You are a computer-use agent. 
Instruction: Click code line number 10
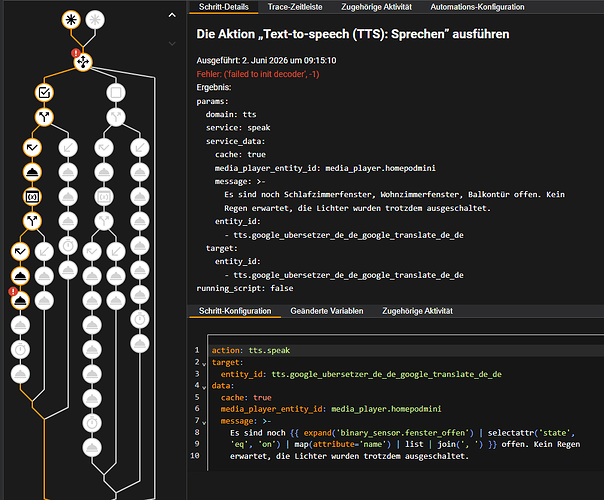(195, 456)
